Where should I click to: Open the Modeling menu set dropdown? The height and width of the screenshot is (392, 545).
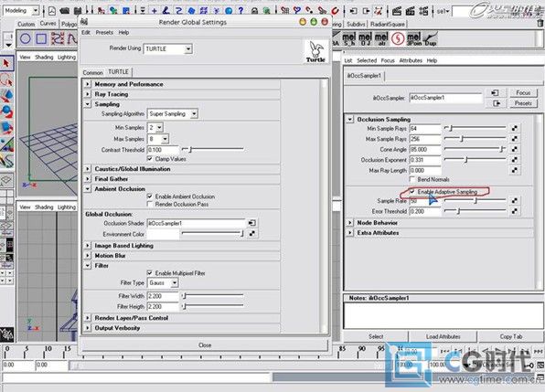(21, 11)
